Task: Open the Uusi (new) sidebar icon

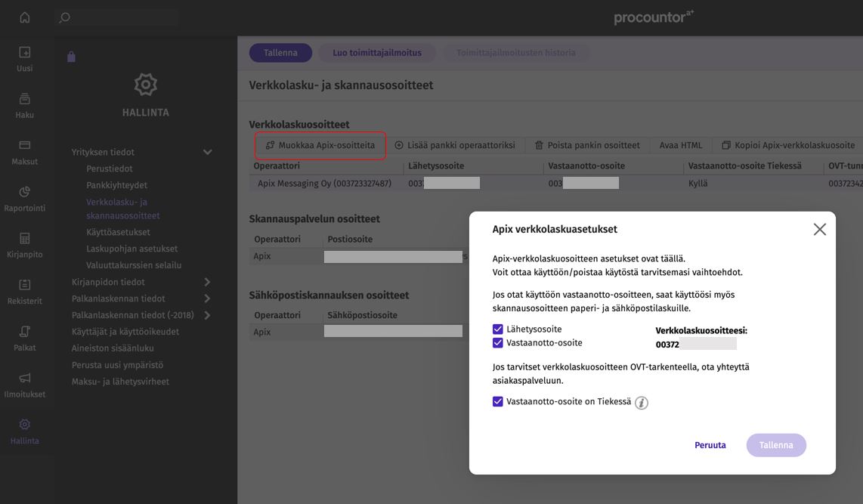Action: (x=25, y=52)
